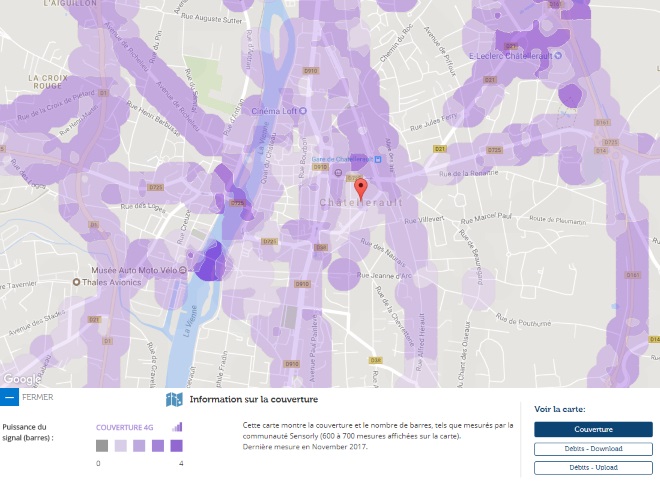Click the Google logo on the map
Viewport: 660px width, 489px height.
click(x=21, y=379)
